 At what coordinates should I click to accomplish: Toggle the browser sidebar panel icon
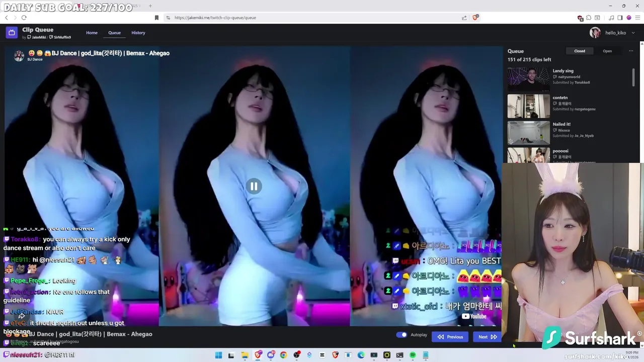[620, 18]
